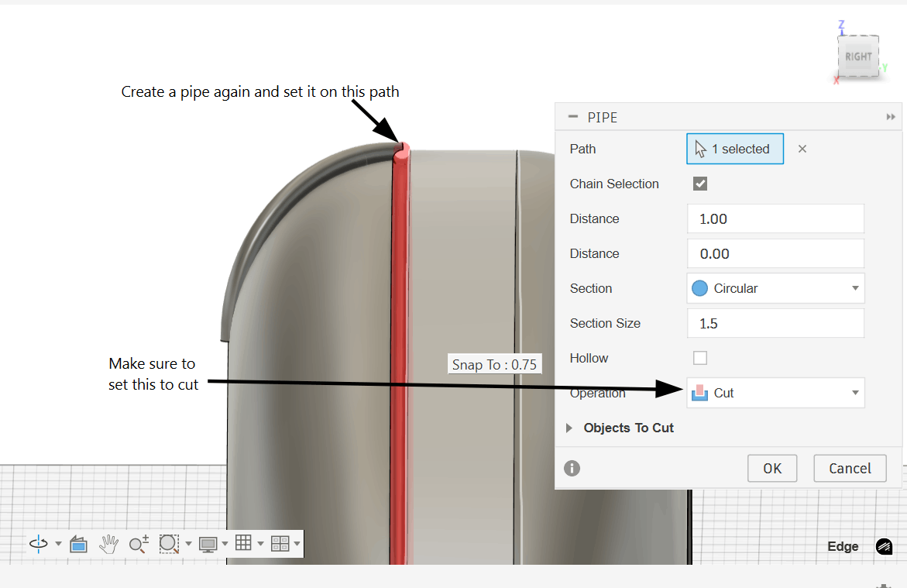Screen dimensions: 907x588
Task: Expand Grid and Snaps dropdown arrow
Action: (260, 544)
